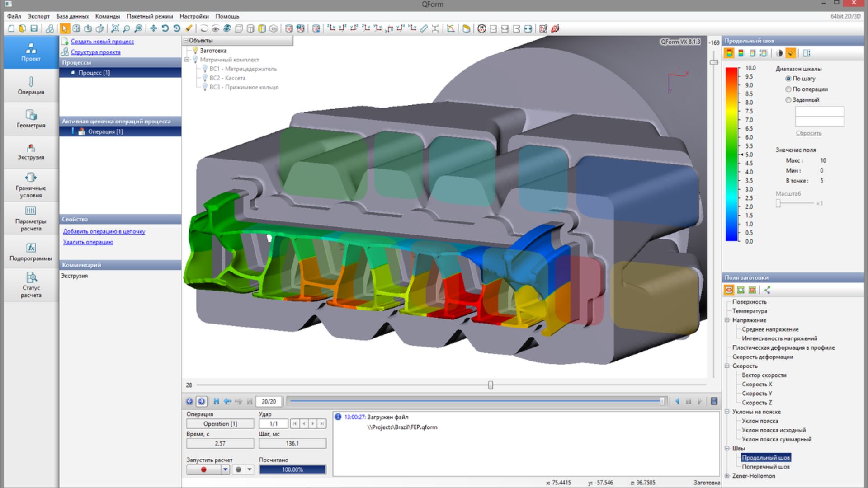Open the Пакетный режим menu
Viewport: 868px width, 488px height.
pos(149,16)
